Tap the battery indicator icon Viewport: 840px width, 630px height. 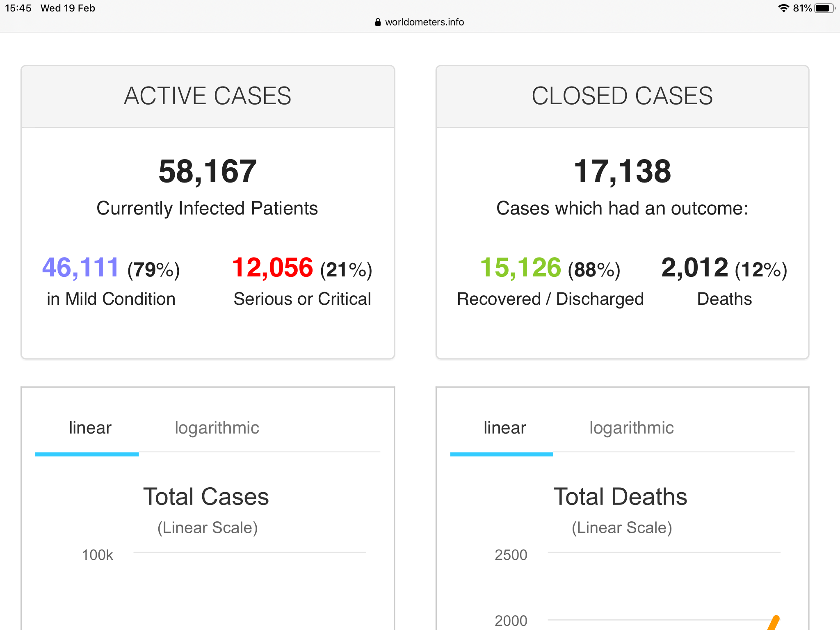pyautogui.click(x=824, y=8)
